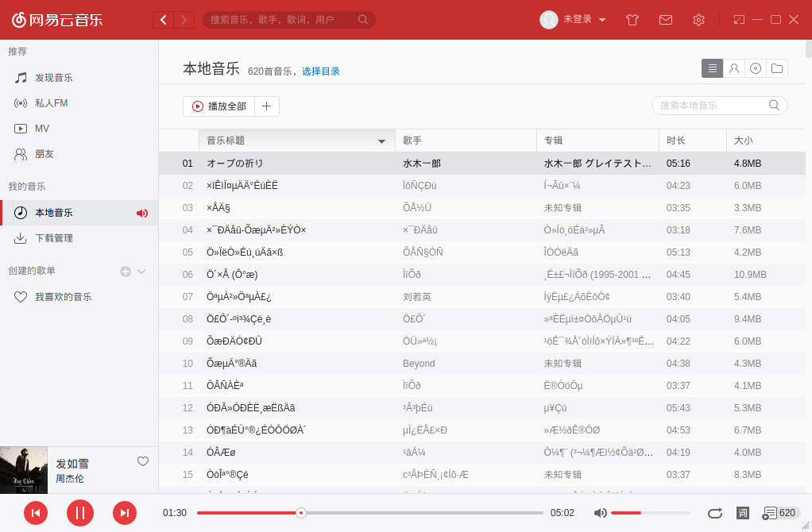
Task: Expand the 创建的歌单 section chevron
Action: click(143, 272)
